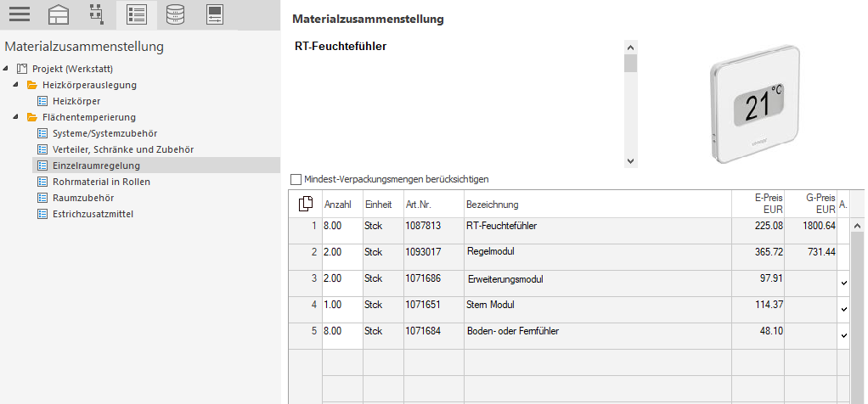Select Heizkörper in the tree
Image resolution: width=868 pixels, height=404 pixels.
(x=76, y=101)
